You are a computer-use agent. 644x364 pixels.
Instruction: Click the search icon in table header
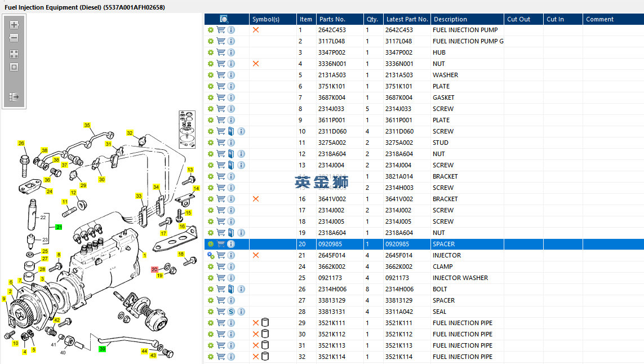[x=224, y=19]
